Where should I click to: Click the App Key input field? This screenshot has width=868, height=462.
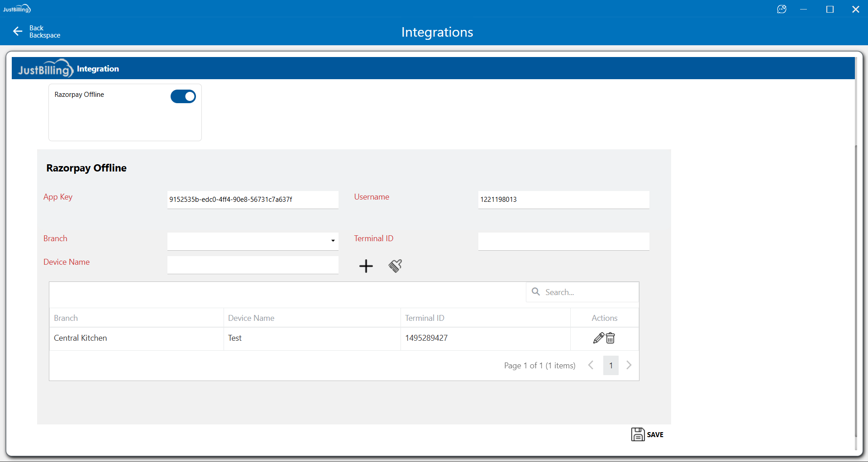tap(253, 200)
